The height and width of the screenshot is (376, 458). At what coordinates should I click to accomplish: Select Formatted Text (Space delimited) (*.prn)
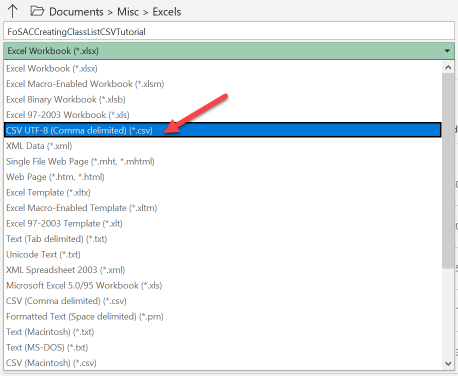[x=223, y=316]
